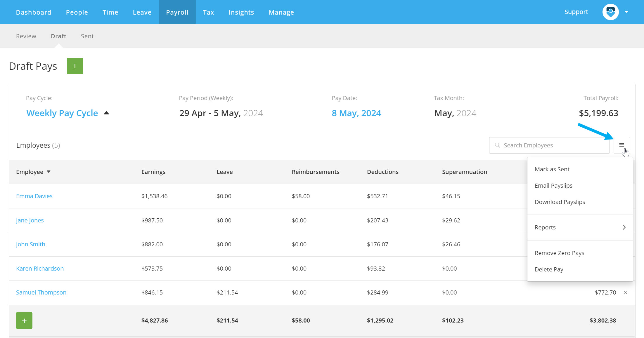Open the Time menu
Screen dimensions: 644x338
(110, 12)
